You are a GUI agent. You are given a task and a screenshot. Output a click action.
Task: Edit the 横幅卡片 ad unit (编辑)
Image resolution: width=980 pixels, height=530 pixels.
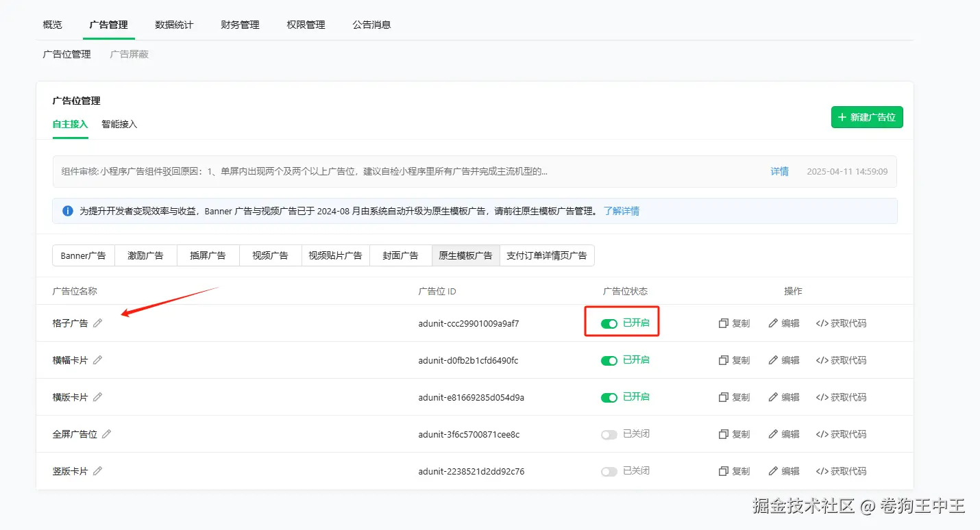click(x=784, y=360)
